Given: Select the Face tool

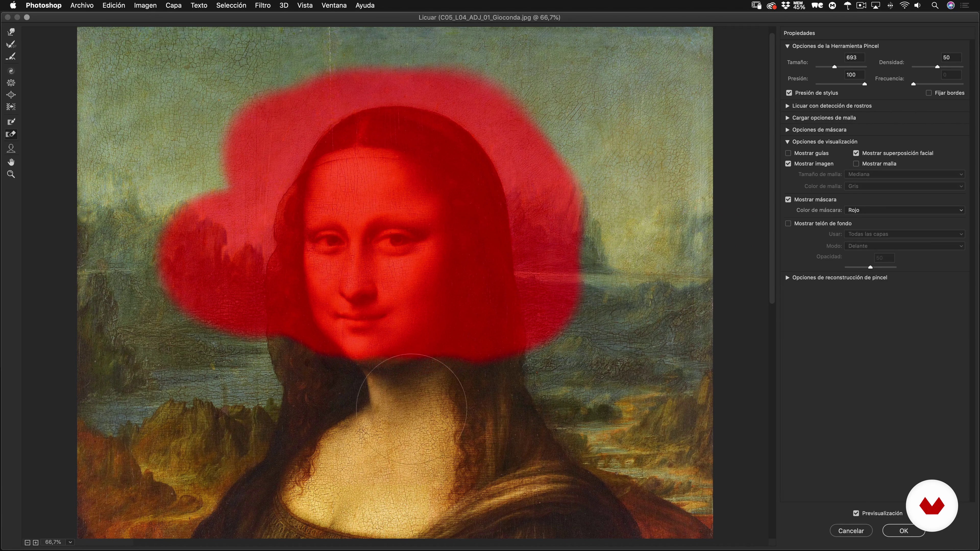Looking at the screenshot, I should click(x=11, y=148).
